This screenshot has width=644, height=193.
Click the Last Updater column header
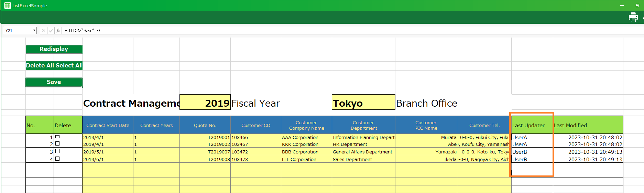pyautogui.click(x=532, y=125)
